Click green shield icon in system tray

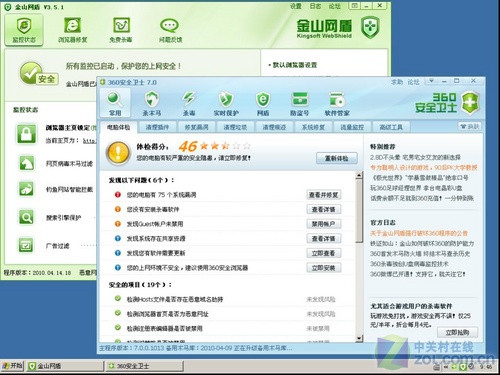(x=462, y=367)
